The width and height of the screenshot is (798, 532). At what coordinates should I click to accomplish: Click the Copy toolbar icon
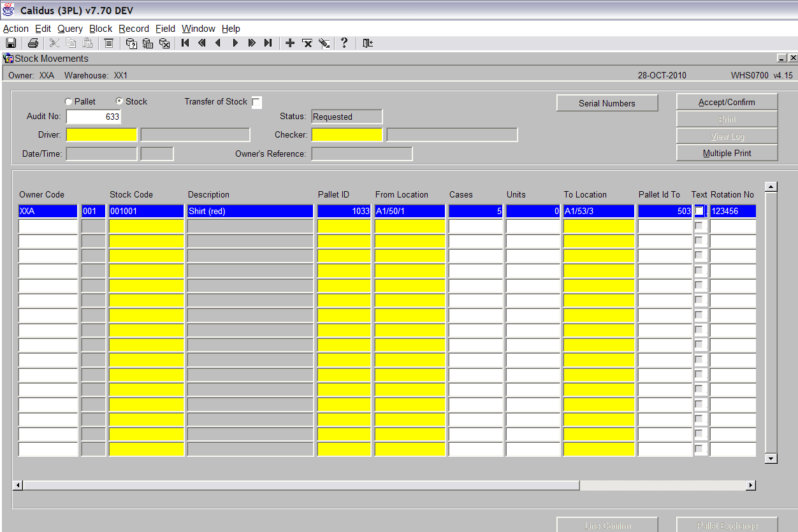71,43
